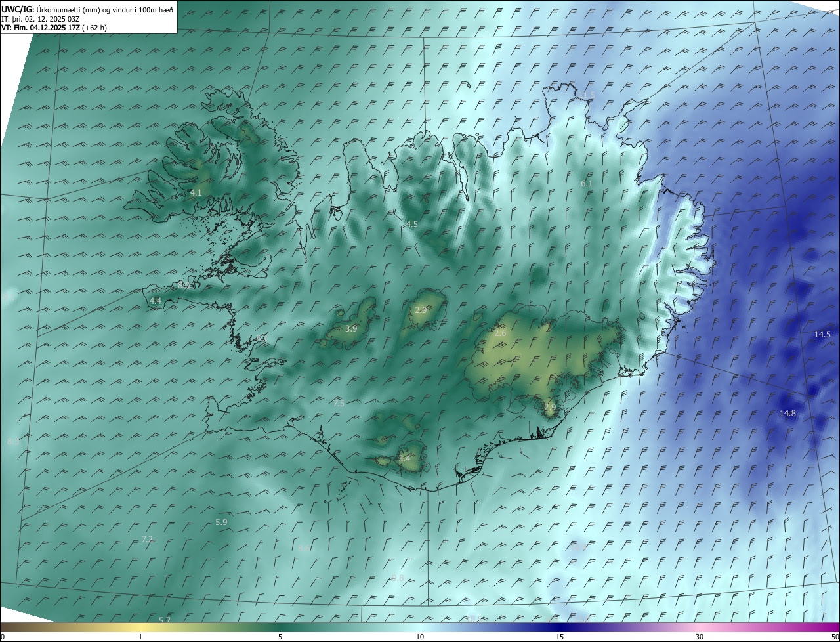840x642 pixels.
Task: Click the 14.5 value off the east coast
Action: pyautogui.click(x=822, y=334)
